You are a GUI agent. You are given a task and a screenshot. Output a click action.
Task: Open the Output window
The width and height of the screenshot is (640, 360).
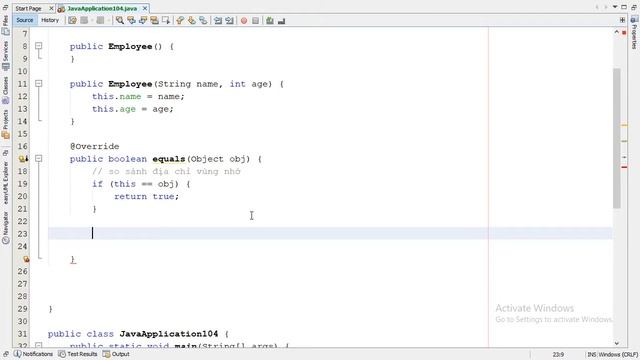(116, 354)
